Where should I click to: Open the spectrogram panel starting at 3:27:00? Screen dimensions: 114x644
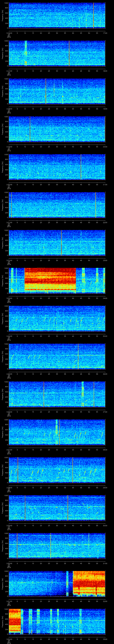coord(57,432)
